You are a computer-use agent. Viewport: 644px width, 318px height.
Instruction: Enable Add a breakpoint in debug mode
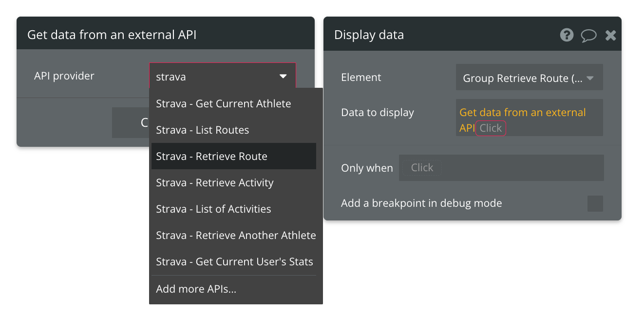pos(595,203)
